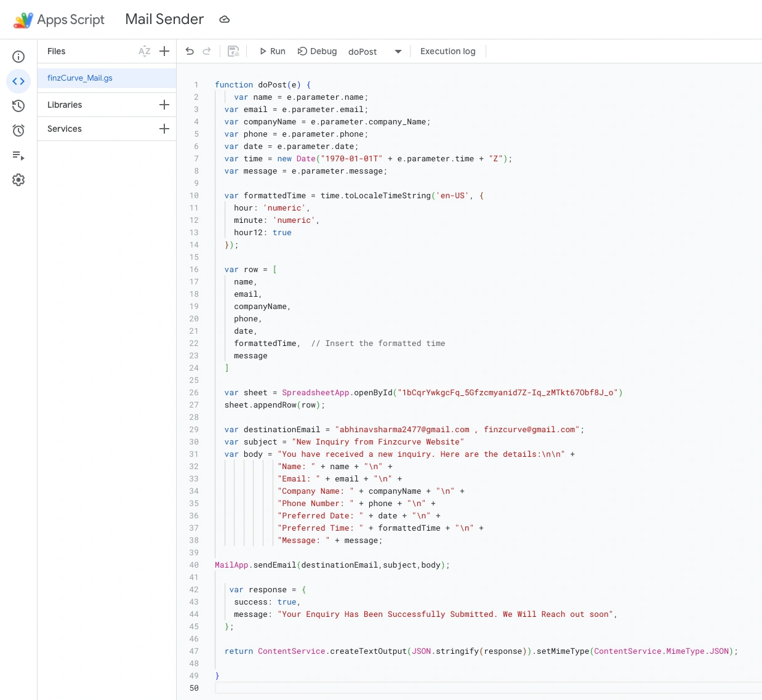Open the Triggers panel

(18, 130)
